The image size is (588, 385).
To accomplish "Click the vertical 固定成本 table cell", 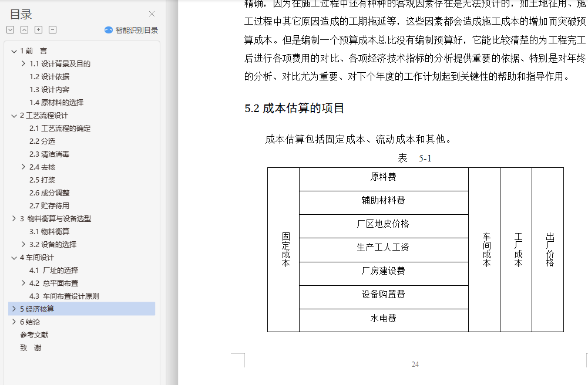I will (x=284, y=250).
